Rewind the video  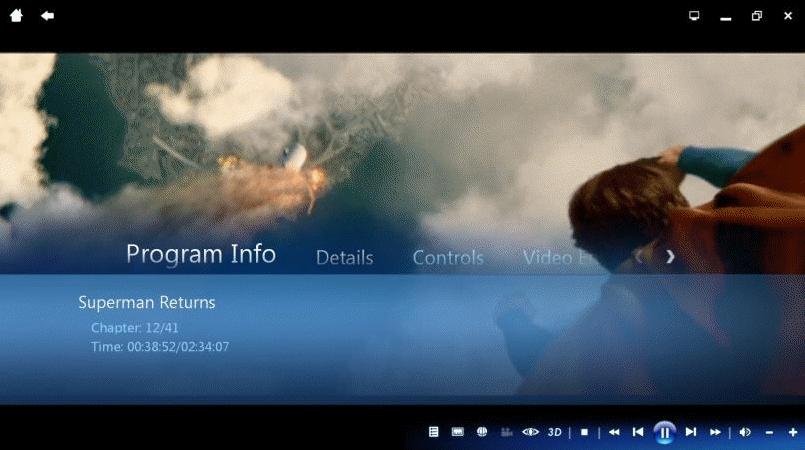point(614,432)
